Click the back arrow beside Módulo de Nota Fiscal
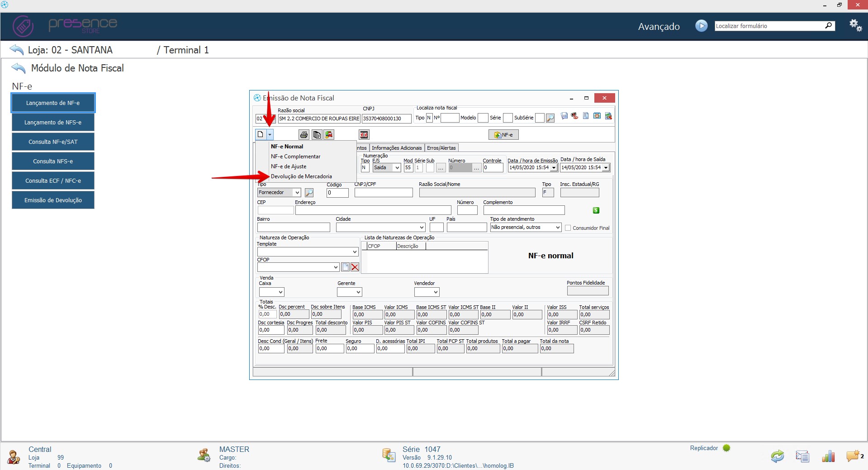The image size is (868, 470). [19, 68]
